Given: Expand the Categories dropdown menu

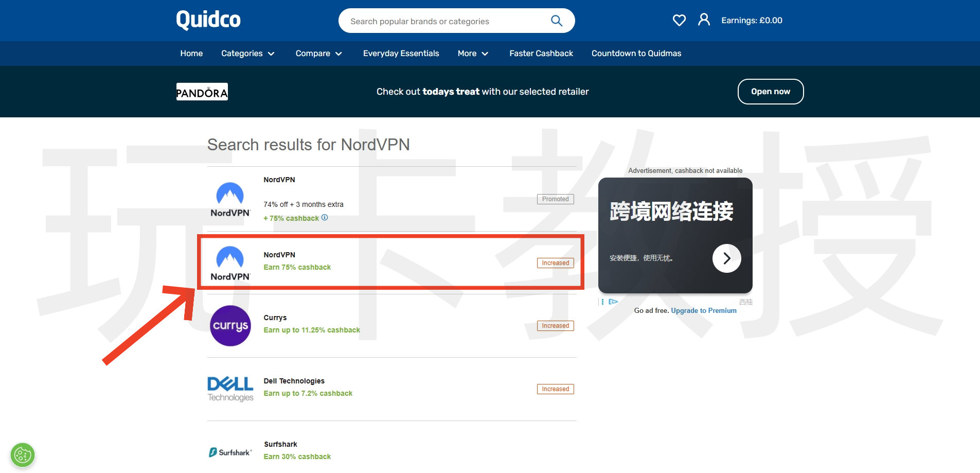Looking at the screenshot, I should [x=247, y=54].
